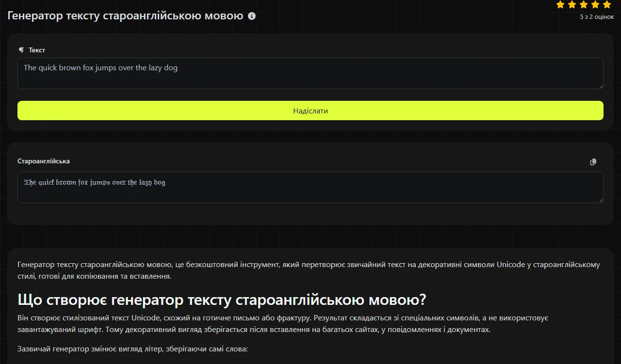The image size is (621, 364).
Task: Click inside the Староанглійська output box
Action: (310, 187)
